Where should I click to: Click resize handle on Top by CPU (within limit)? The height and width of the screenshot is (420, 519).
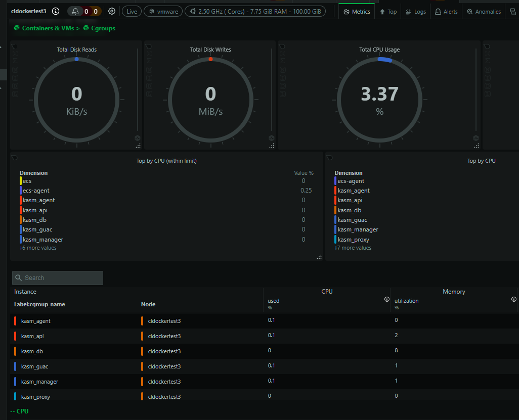(319, 257)
